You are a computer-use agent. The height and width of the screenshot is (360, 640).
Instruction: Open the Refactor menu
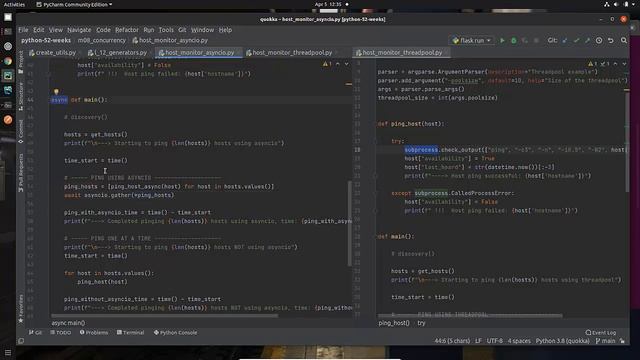pos(127,30)
